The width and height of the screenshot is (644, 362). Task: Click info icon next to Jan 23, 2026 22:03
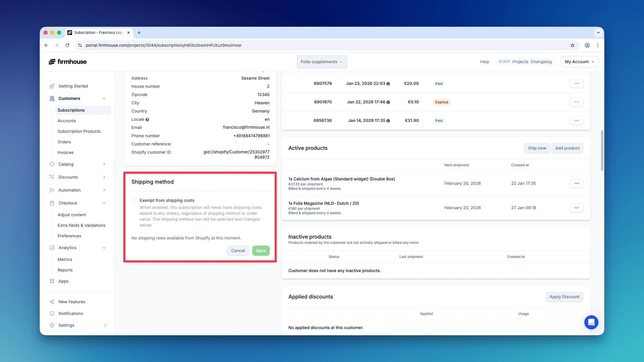tap(388, 84)
